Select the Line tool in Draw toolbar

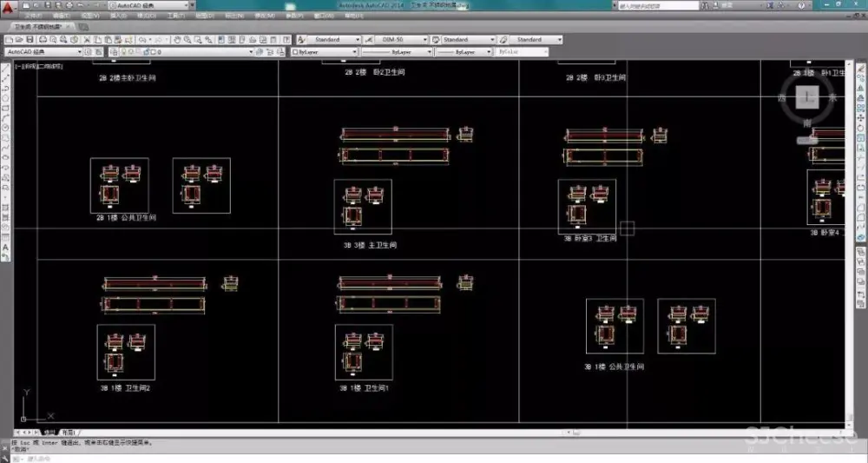5,68
